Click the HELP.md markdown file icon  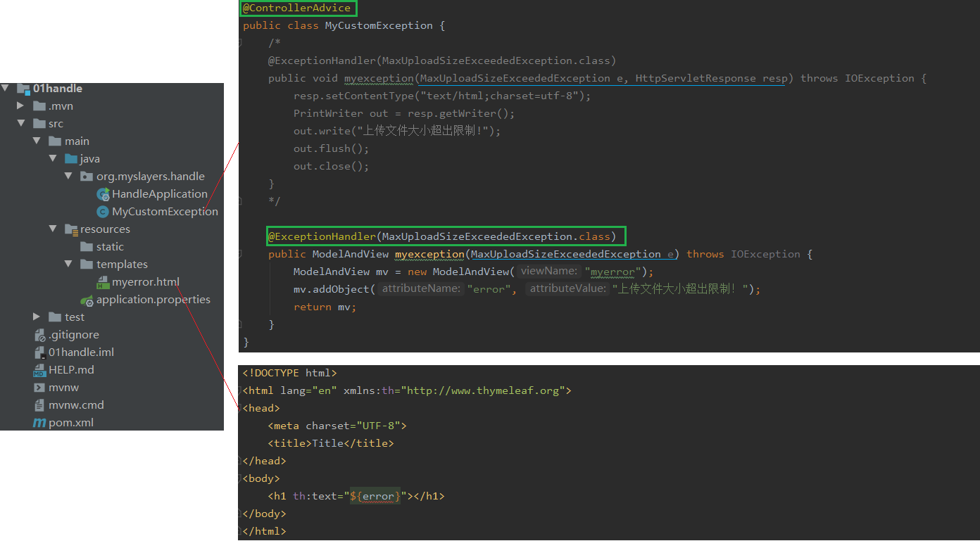(x=39, y=370)
